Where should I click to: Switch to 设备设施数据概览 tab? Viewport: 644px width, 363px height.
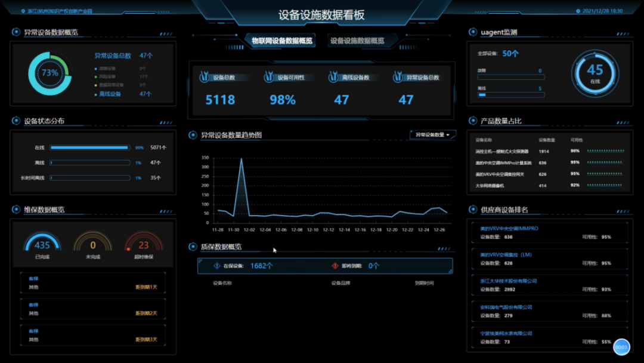pyautogui.click(x=357, y=41)
